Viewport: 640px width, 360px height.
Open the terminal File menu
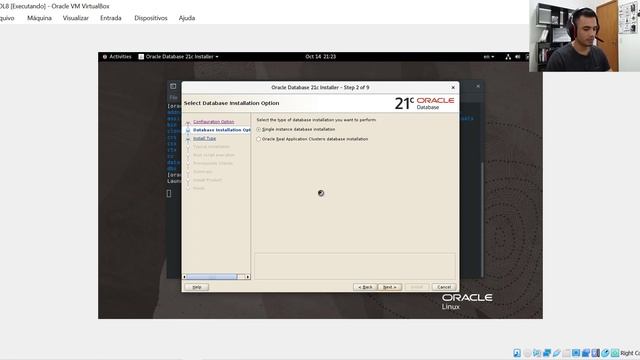173,98
